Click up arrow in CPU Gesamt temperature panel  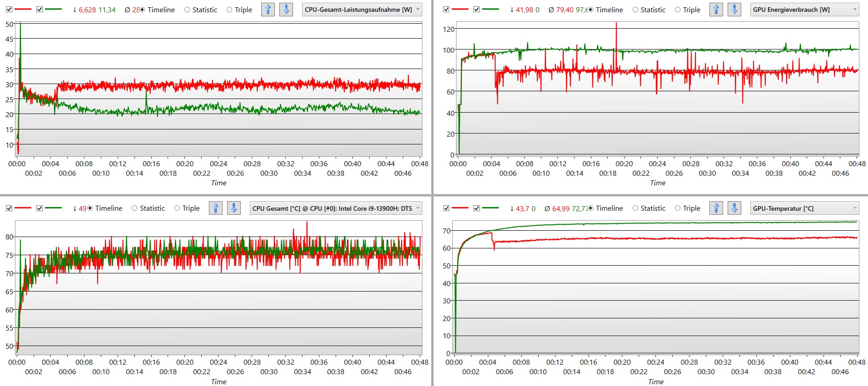216,208
